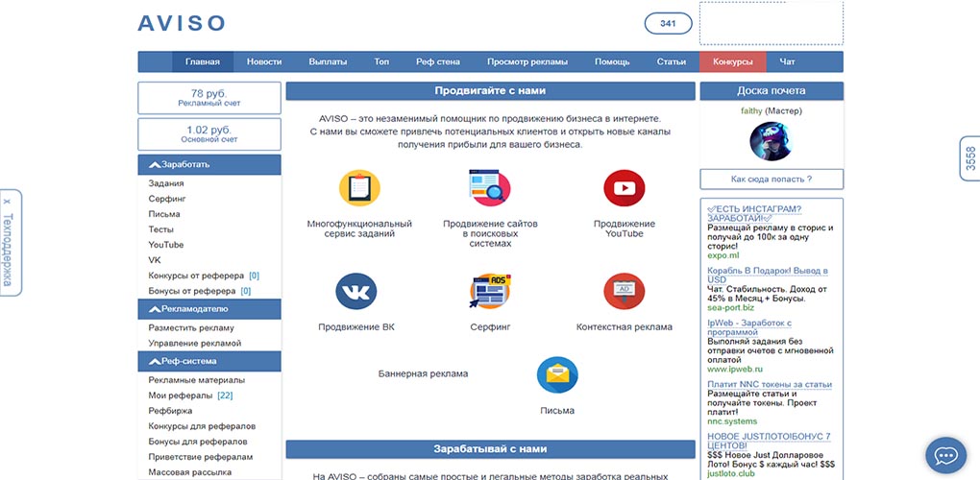Image resolution: width=980 pixels, height=480 pixels.
Task: Collapse the Заработать sidebar section
Action: pos(155,165)
